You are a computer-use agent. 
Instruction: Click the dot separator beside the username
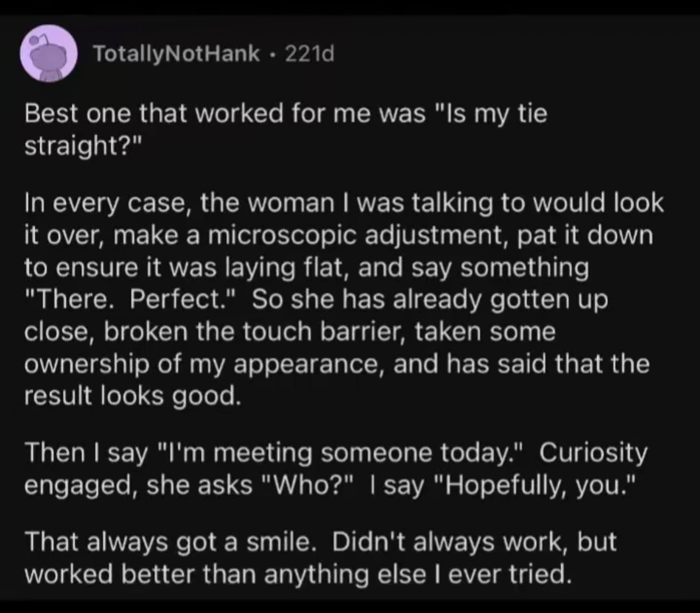(x=272, y=54)
